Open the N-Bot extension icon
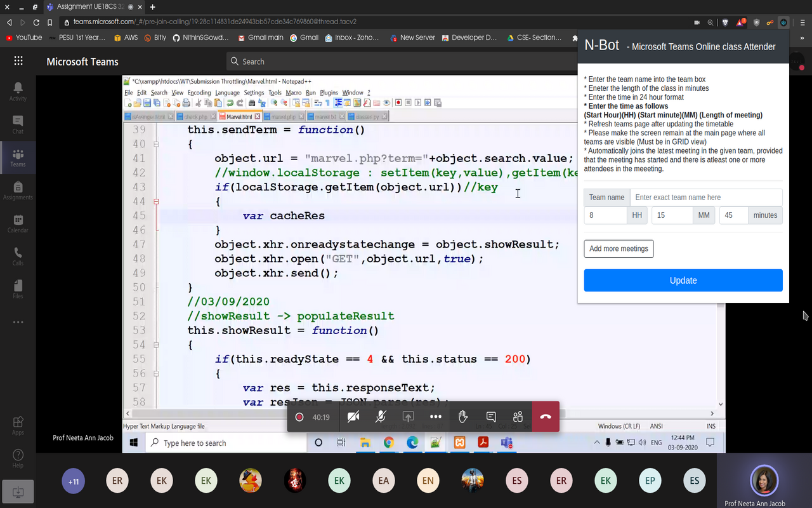Viewport: 812px width, 508px height. tap(784, 22)
